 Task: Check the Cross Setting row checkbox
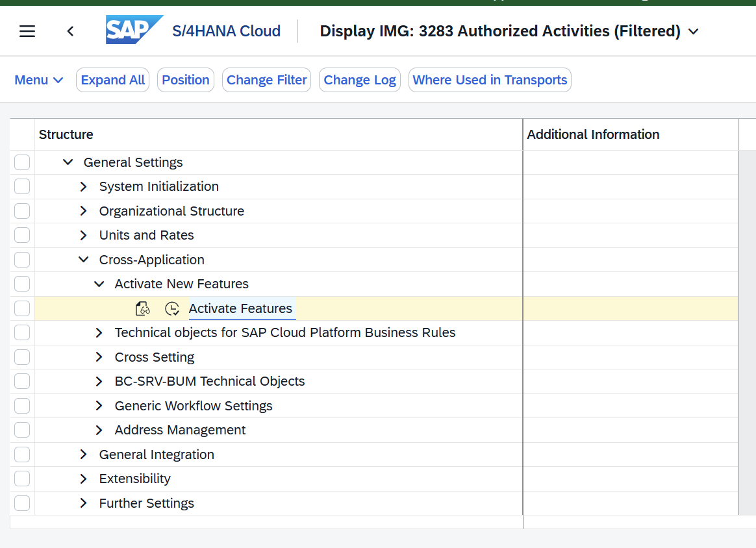[x=22, y=357]
